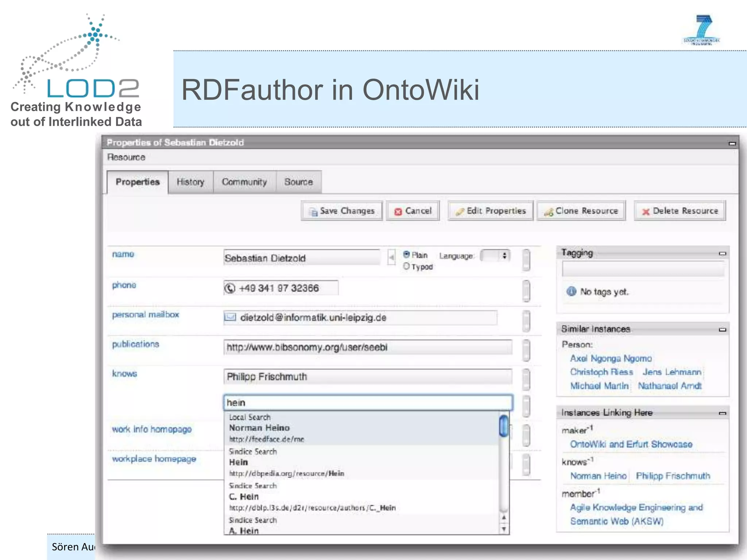The height and width of the screenshot is (560, 747).
Task: Open the Source tab
Action: pyautogui.click(x=298, y=182)
